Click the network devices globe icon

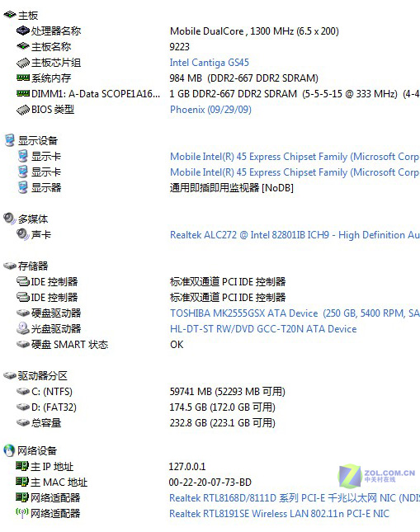point(9,450)
